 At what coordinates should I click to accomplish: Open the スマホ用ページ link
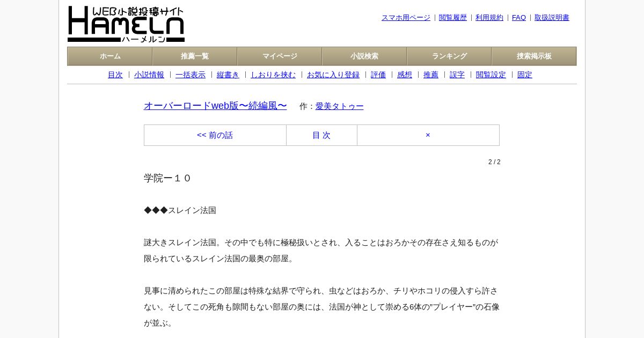pos(406,18)
